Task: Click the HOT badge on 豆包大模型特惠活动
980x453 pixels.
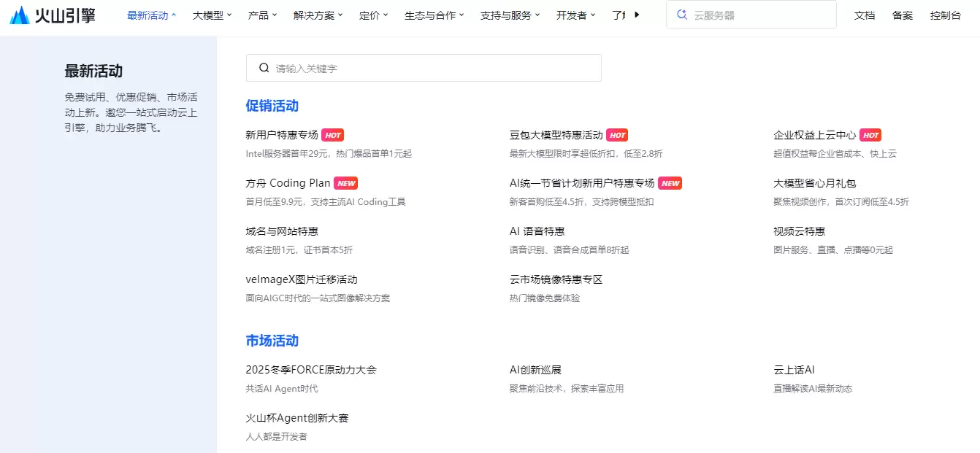Action: 617,134
